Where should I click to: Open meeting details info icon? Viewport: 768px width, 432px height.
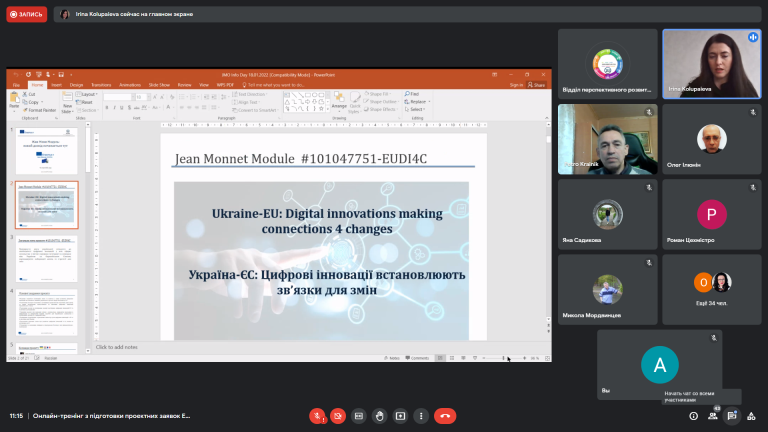click(x=694, y=416)
